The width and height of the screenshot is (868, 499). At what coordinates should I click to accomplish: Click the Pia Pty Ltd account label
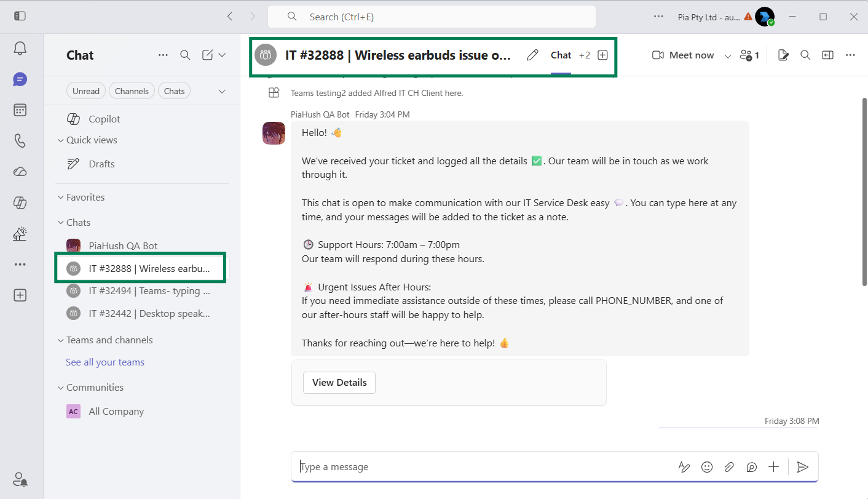point(709,17)
